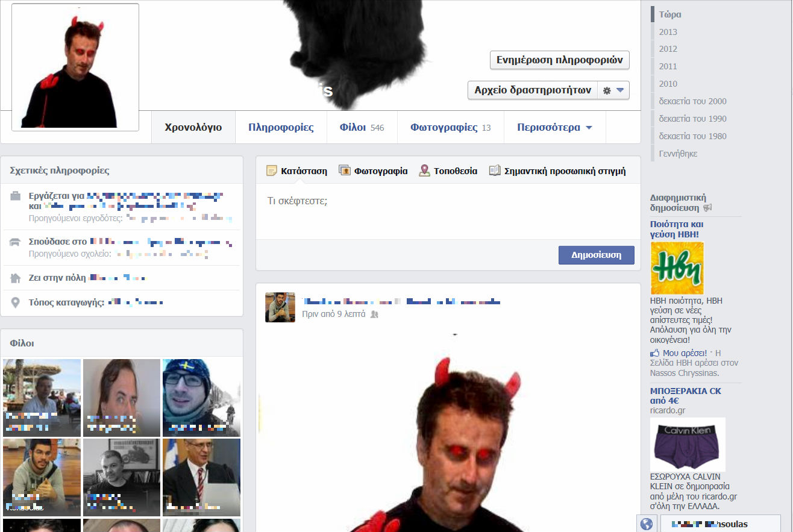Click the Ενημέρωση πληροφοριών button

[559, 60]
